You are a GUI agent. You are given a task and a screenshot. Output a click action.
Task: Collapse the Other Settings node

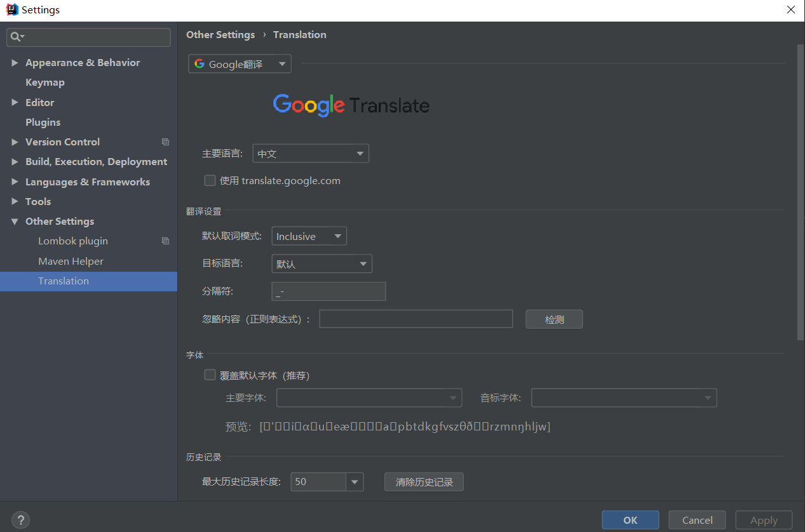point(15,222)
